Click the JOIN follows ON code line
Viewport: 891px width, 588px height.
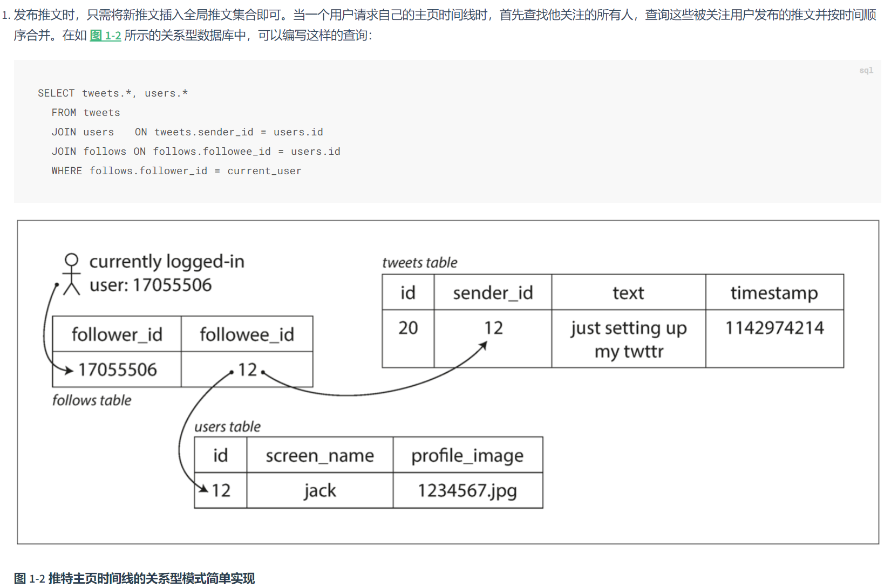[x=195, y=152]
